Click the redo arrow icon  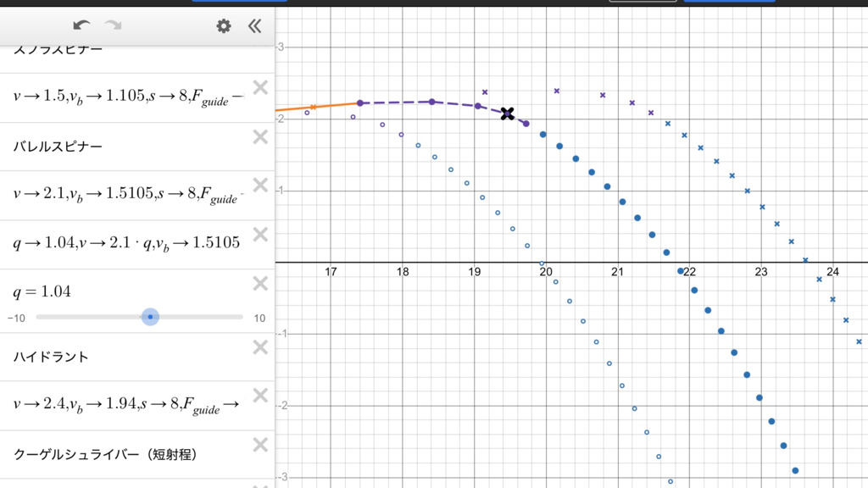pyautogui.click(x=113, y=25)
